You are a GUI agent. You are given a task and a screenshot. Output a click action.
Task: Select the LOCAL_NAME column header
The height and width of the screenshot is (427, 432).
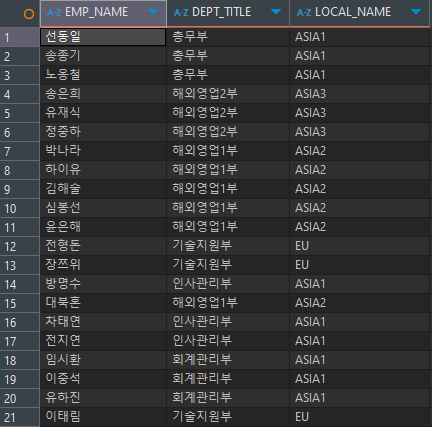(360, 13)
